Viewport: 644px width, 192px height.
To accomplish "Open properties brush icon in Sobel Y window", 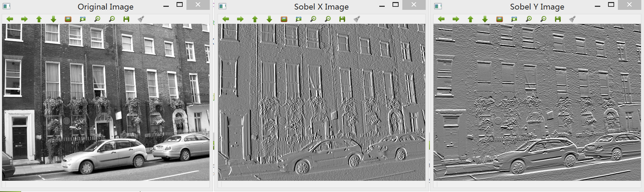I will pyautogui.click(x=572, y=19).
